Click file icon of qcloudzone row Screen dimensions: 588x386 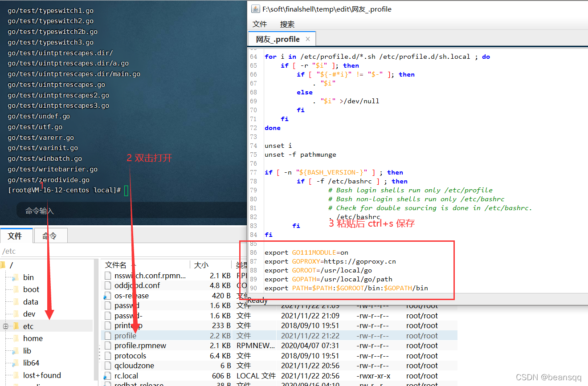coord(107,366)
